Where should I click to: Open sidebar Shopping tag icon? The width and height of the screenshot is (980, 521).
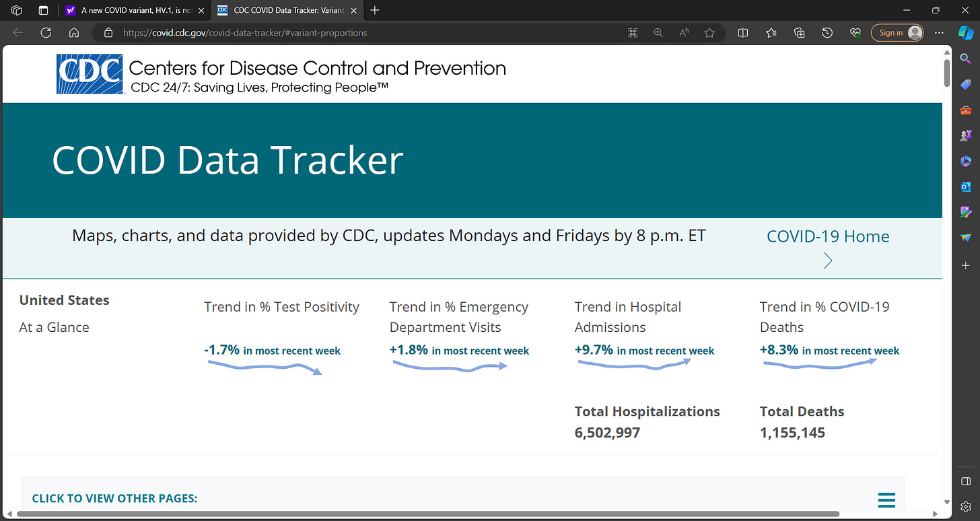click(x=965, y=85)
